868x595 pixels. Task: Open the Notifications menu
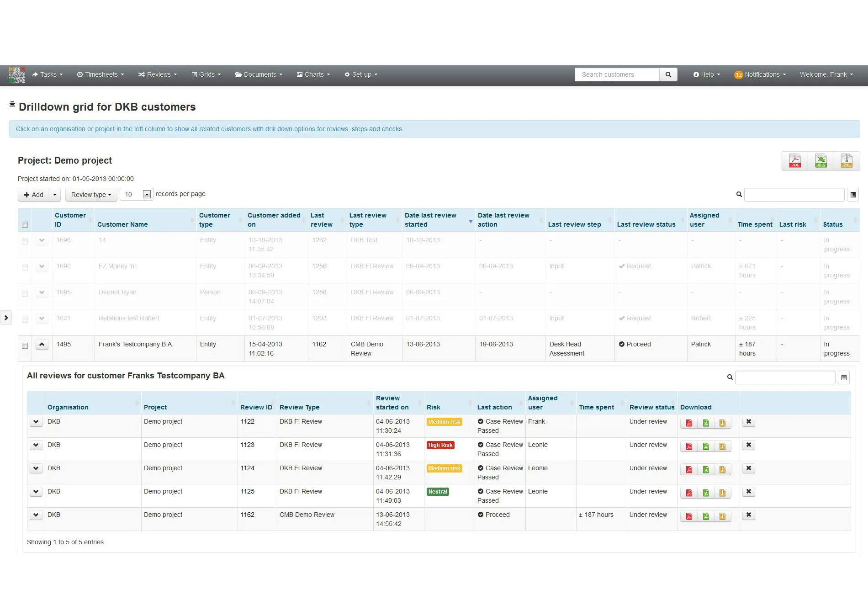click(761, 74)
